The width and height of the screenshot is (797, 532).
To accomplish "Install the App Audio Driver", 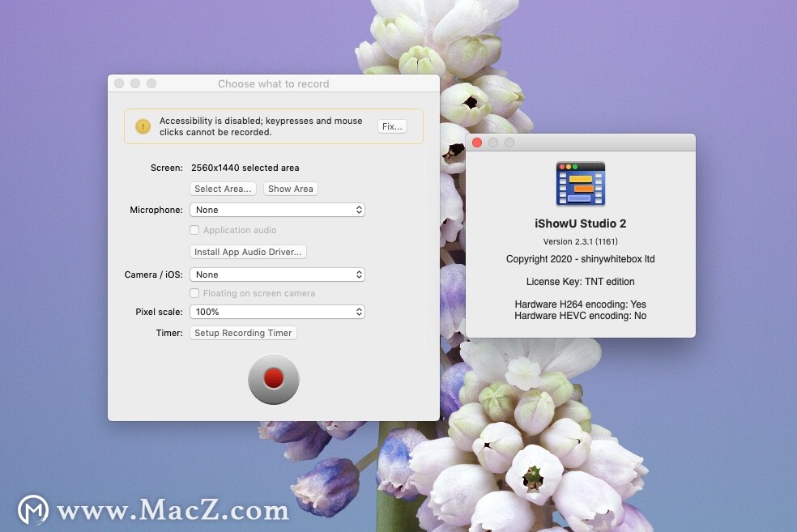I will tap(248, 252).
